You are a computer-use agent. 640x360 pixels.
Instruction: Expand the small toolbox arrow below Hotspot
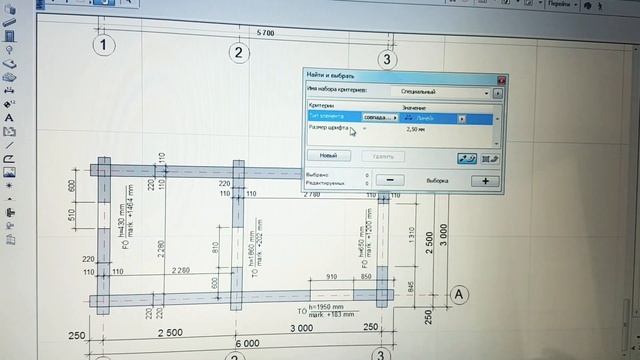click(9, 200)
